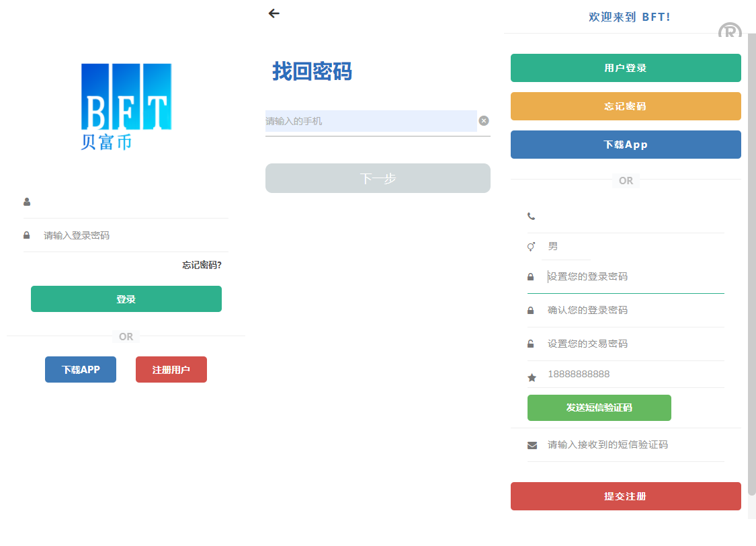756x546 pixels.
Task: Click the gender symbol icon
Action: click(532, 247)
